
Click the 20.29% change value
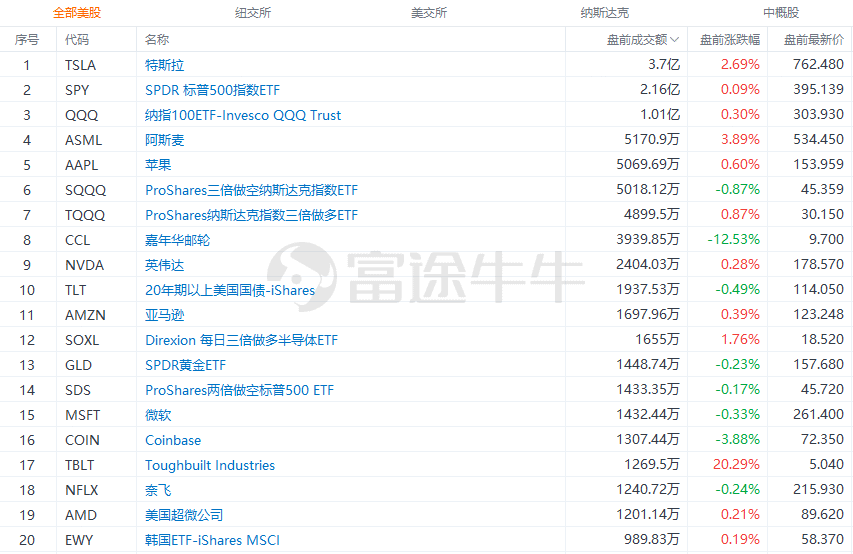click(736, 465)
